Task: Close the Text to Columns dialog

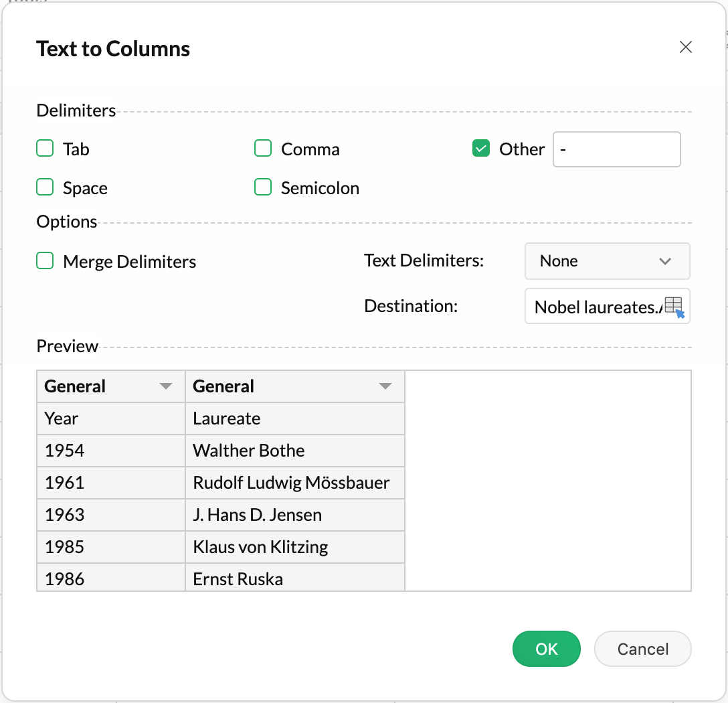Action: tap(685, 47)
